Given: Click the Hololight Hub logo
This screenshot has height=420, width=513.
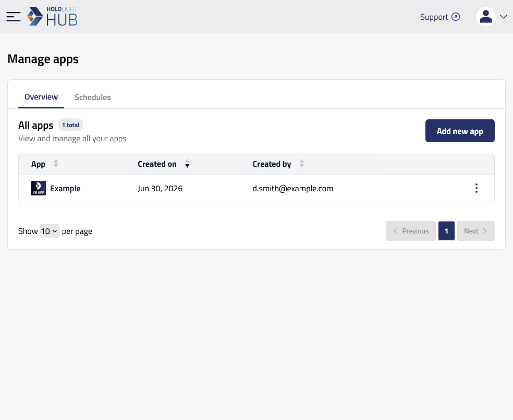Looking at the screenshot, I should [x=52, y=16].
